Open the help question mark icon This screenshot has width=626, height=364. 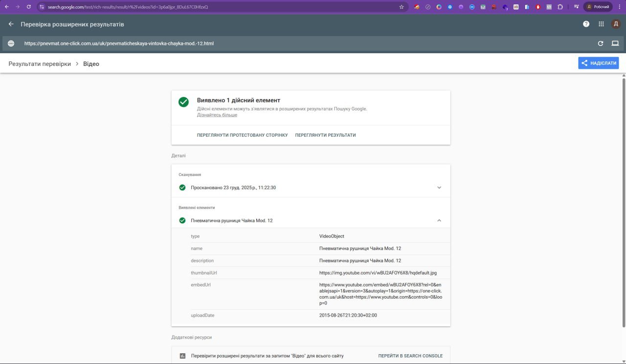point(586,24)
